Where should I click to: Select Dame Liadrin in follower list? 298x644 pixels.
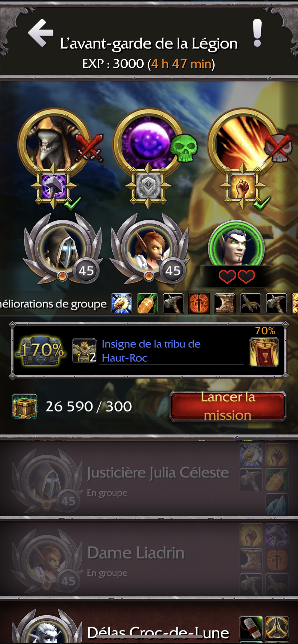[x=149, y=559]
